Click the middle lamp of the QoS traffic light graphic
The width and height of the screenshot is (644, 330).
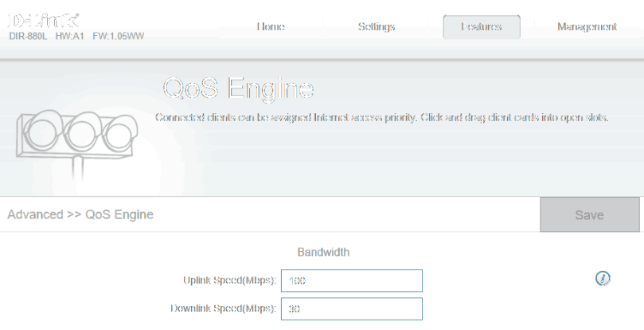pyautogui.click(x=82, y=129)
